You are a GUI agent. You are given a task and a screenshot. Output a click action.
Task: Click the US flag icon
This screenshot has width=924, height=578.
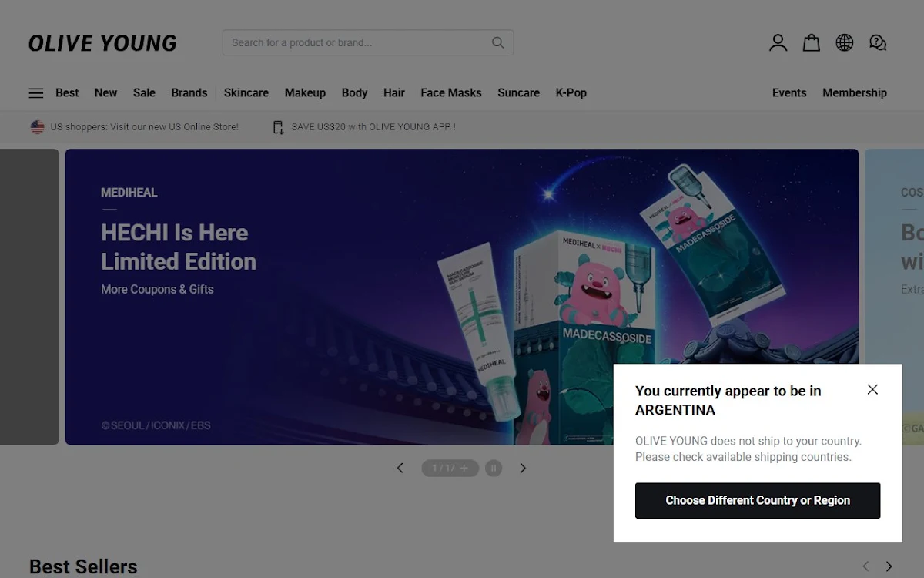[37, 126]
